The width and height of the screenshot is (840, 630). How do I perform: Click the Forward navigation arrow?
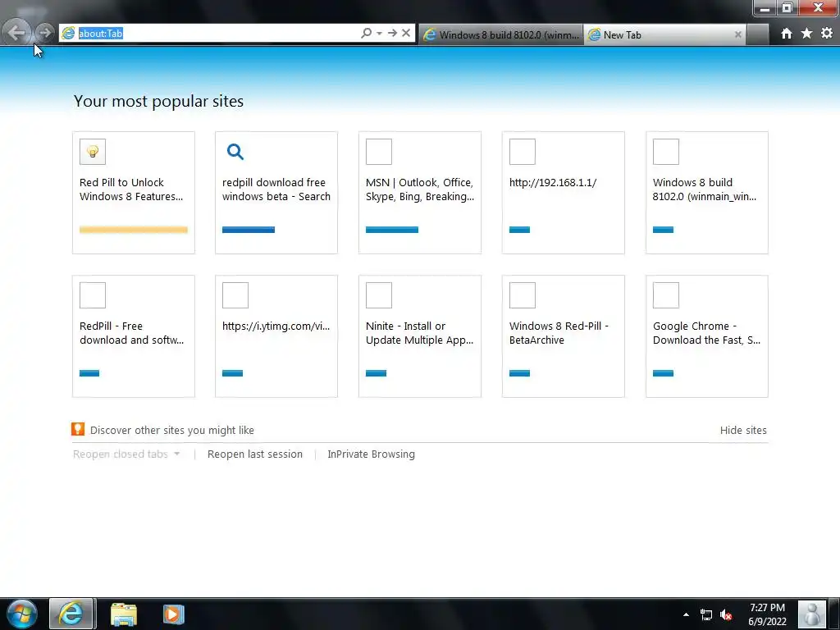pyautogui.click(x=46, y=33)
